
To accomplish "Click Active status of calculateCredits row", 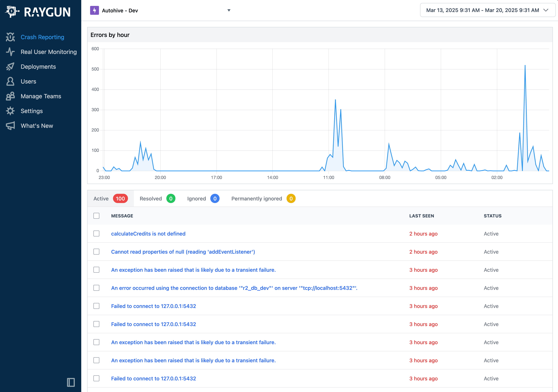I will click(491, 234).
